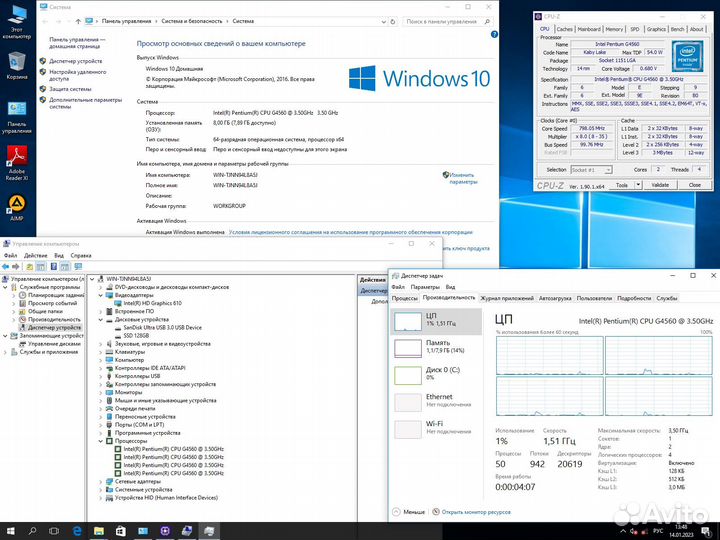This screenshot has height=540, width=720.
Task: Click Validate button in CPU-Z
Action: click(x=660, y=185)
